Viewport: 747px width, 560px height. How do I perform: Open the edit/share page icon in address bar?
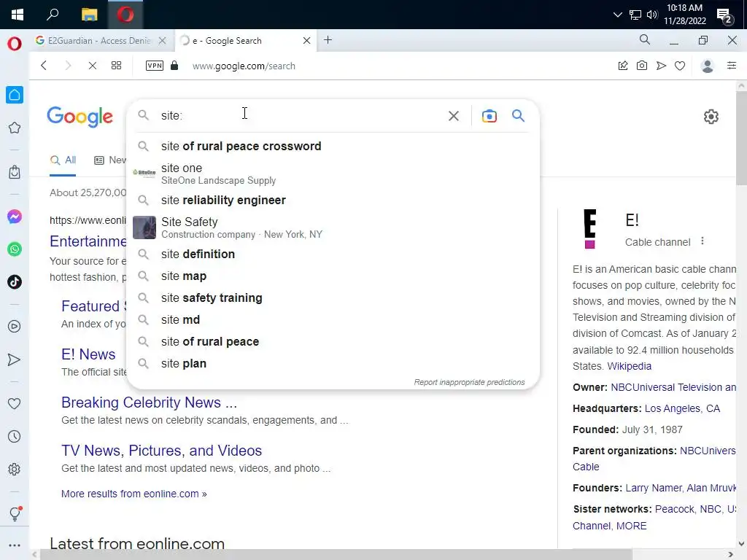click(623, 66)
